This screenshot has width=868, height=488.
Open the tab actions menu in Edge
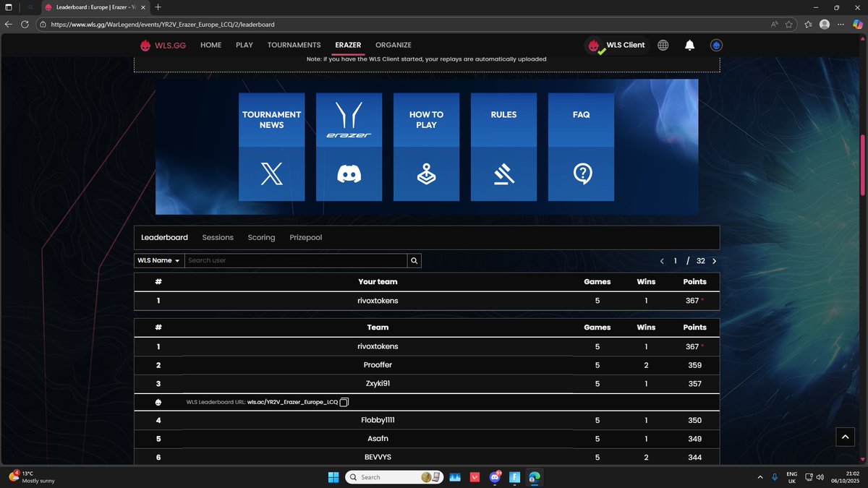point(9,7)
